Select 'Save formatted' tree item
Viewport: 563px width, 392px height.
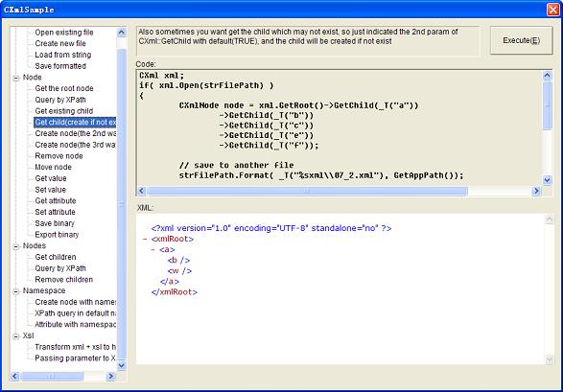click(x=60, y=66)
